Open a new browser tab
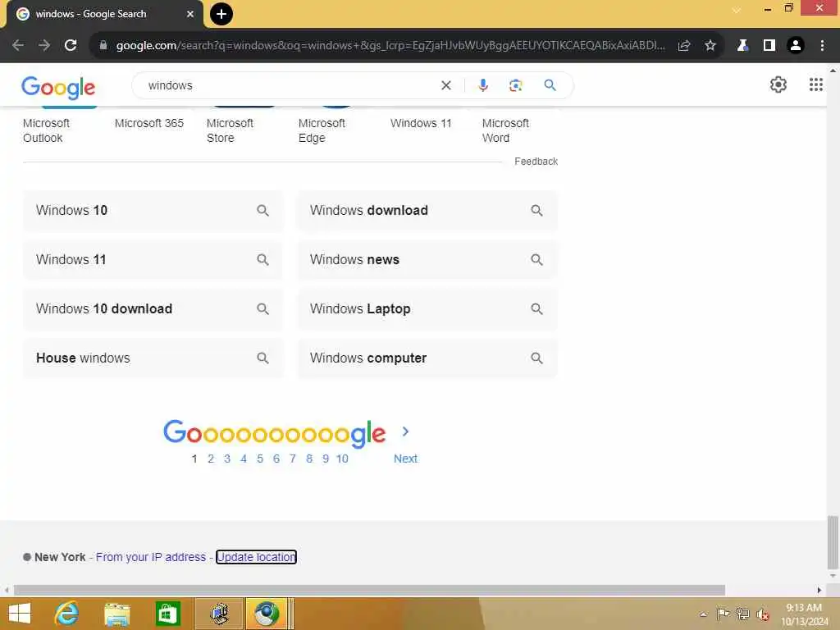 click(x=221, y=14)
